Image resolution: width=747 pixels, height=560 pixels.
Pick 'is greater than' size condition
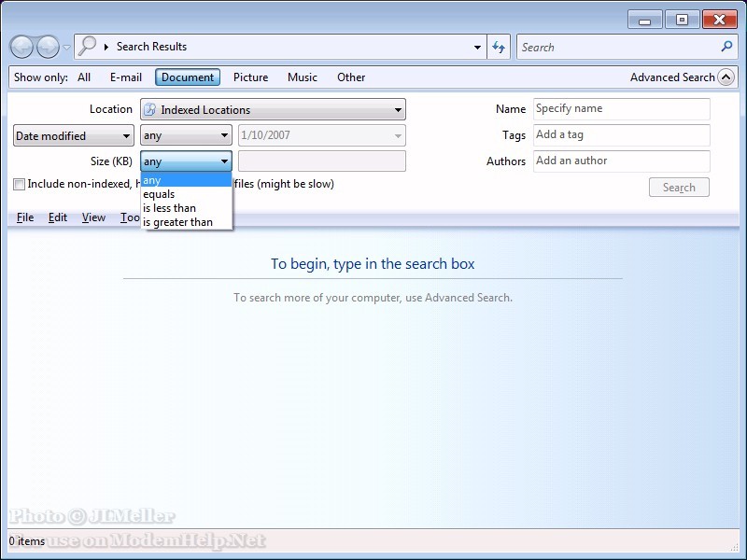(186, 222)
